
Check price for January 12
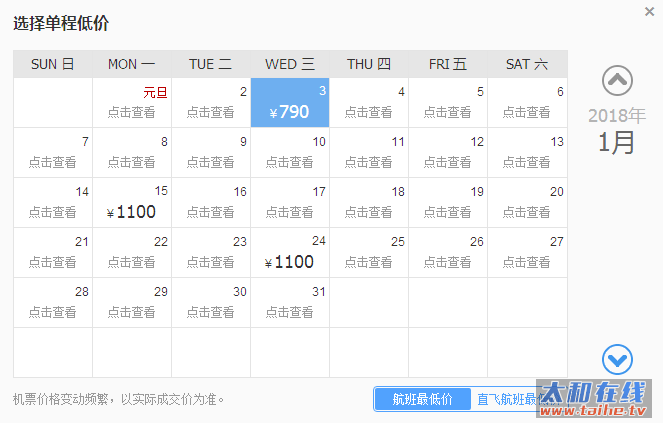[x=448, y=153]
